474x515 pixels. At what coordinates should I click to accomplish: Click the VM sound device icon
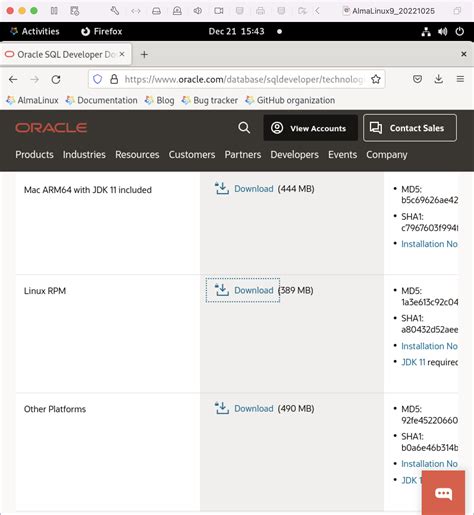click(x=198, y=11)
